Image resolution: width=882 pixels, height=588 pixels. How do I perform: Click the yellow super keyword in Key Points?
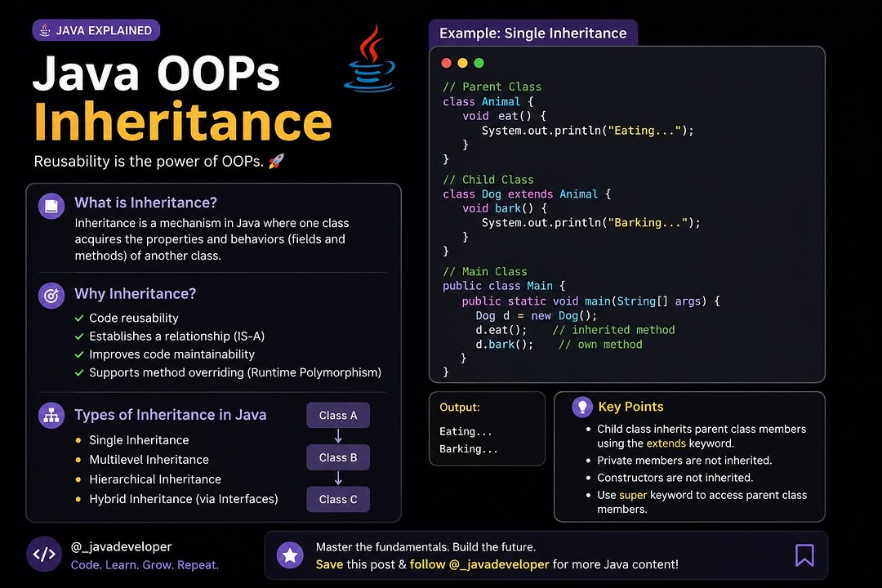[x=633, y=495]
